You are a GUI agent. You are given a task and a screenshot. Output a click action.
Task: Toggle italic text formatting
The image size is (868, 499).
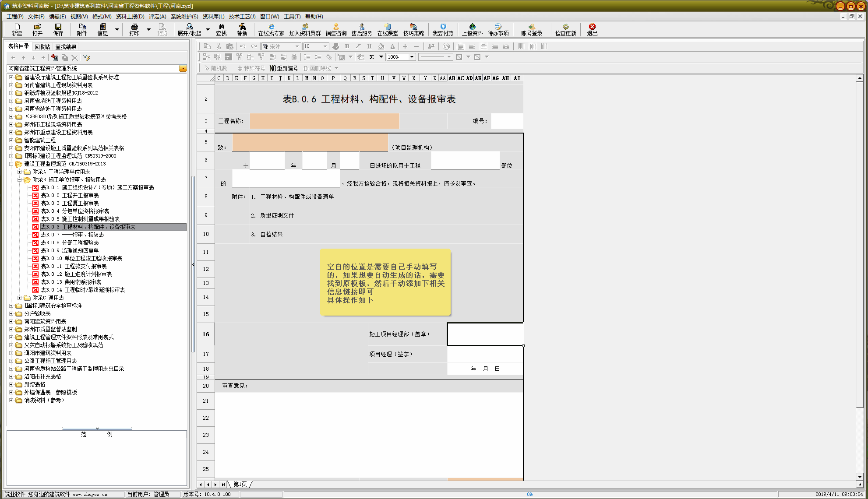coord(358,46)
